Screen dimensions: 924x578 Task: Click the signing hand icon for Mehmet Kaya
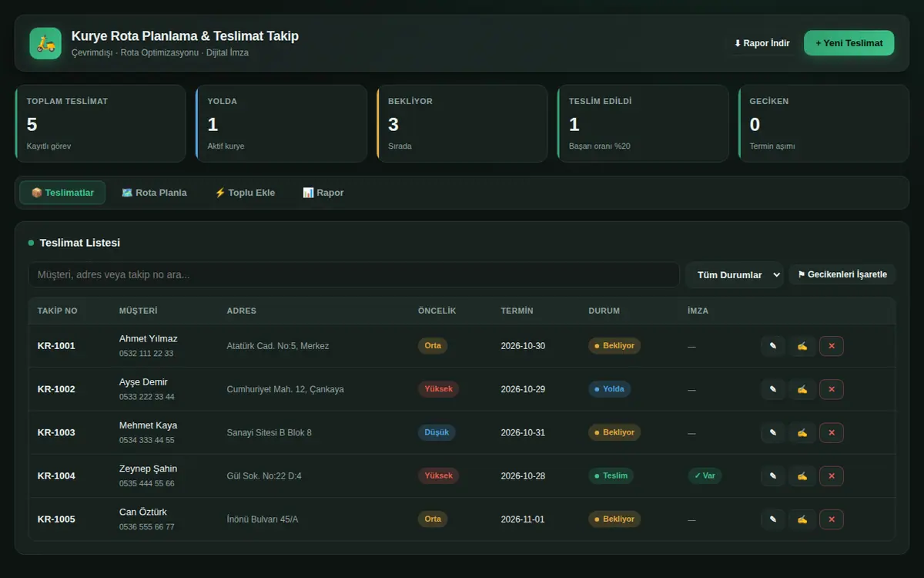[x=802, y=432]
